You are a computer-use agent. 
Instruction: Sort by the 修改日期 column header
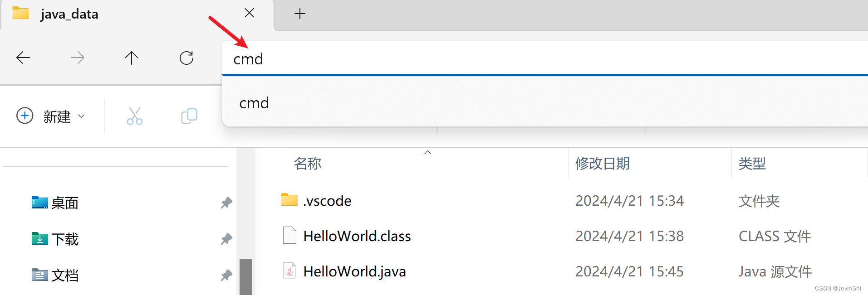603,163
